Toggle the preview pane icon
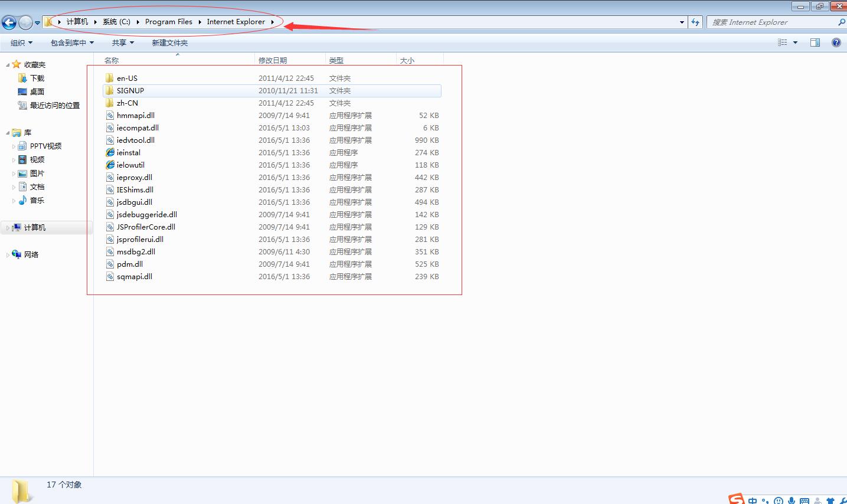Viewport: 847px width, 504px height. [x=815, y=42]
